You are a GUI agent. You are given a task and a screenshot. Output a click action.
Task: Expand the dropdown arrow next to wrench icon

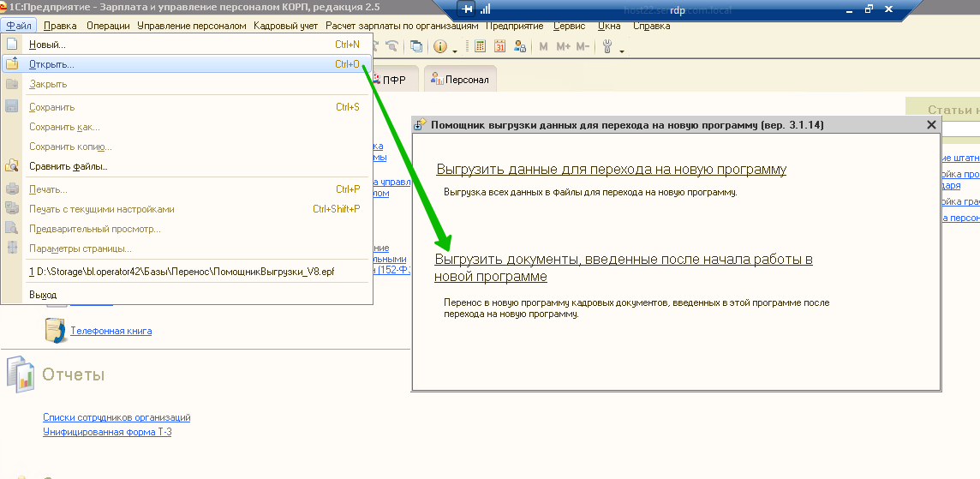pyautogui.click(x=622, y=51)
